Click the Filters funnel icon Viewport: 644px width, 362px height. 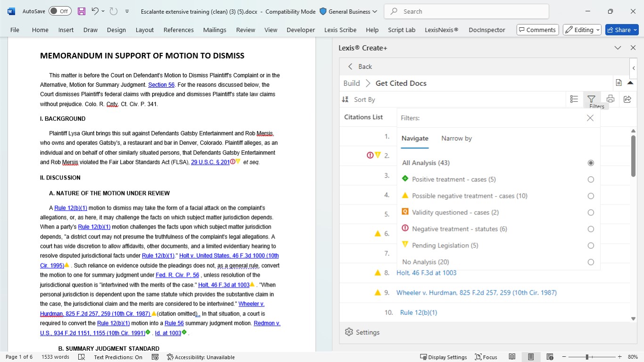tap(591, 99)
